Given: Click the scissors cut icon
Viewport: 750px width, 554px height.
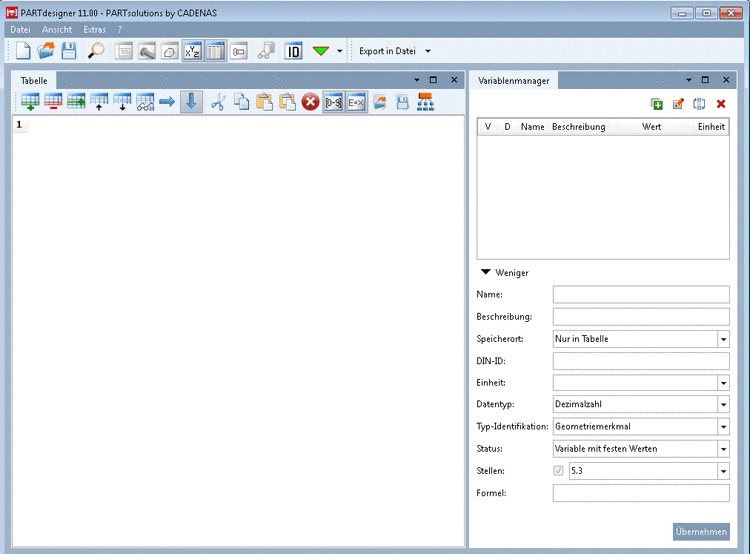Looking at the screenshot, I should click(x=218, y=102).
